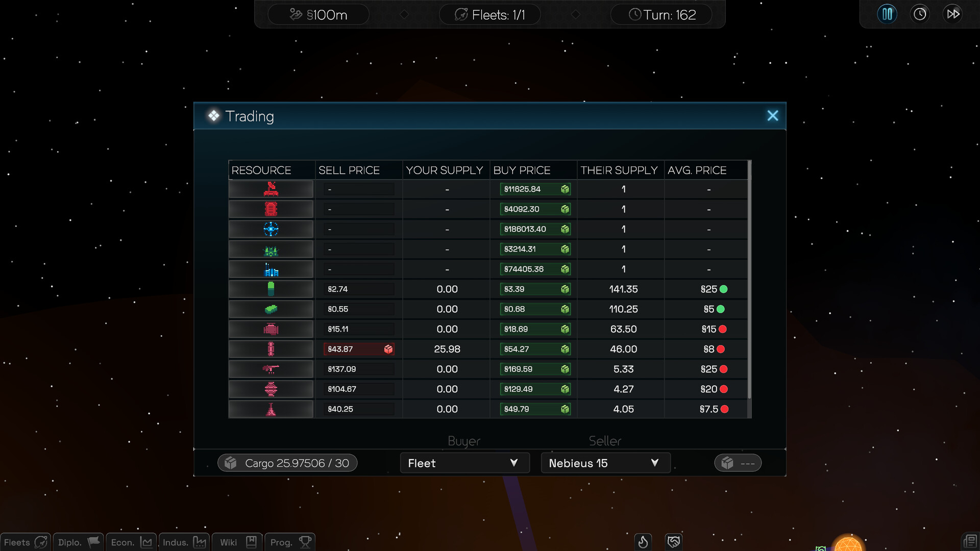Click the buy cube icon for $11625.84
980x551 pixels.
[565, 189]
